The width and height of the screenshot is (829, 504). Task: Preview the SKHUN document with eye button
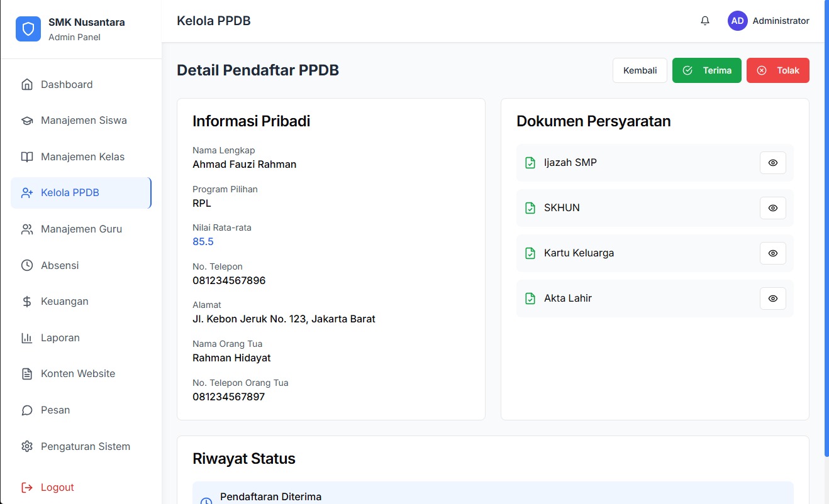point(772,208)
